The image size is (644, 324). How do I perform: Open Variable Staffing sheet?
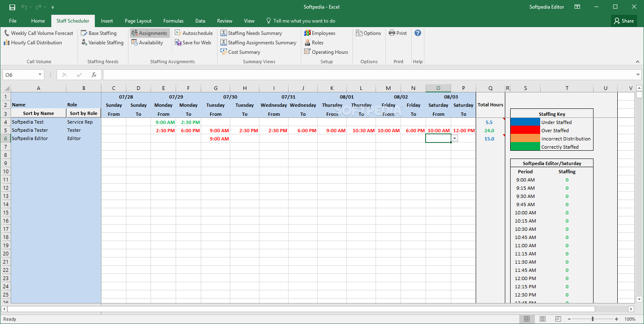[102, 43]
